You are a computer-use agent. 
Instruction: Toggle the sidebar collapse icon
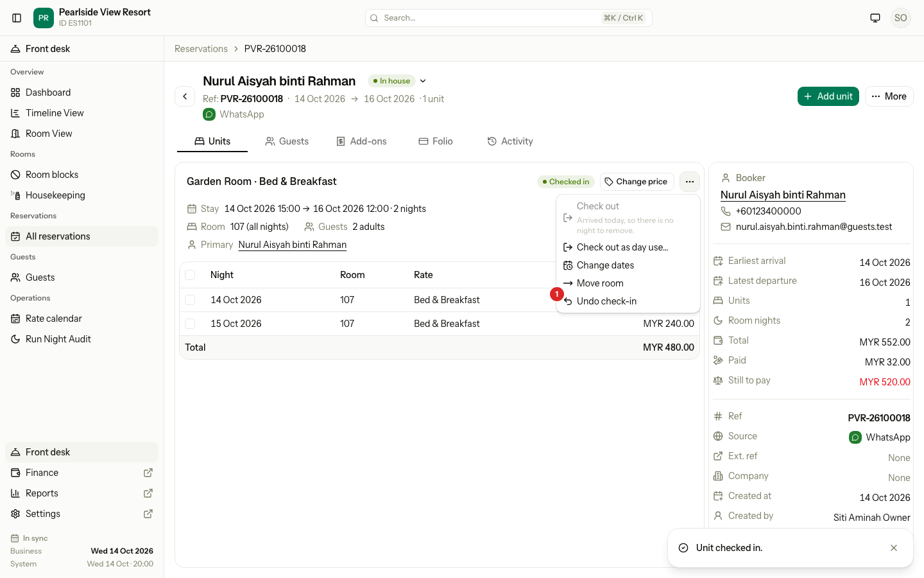17,18
